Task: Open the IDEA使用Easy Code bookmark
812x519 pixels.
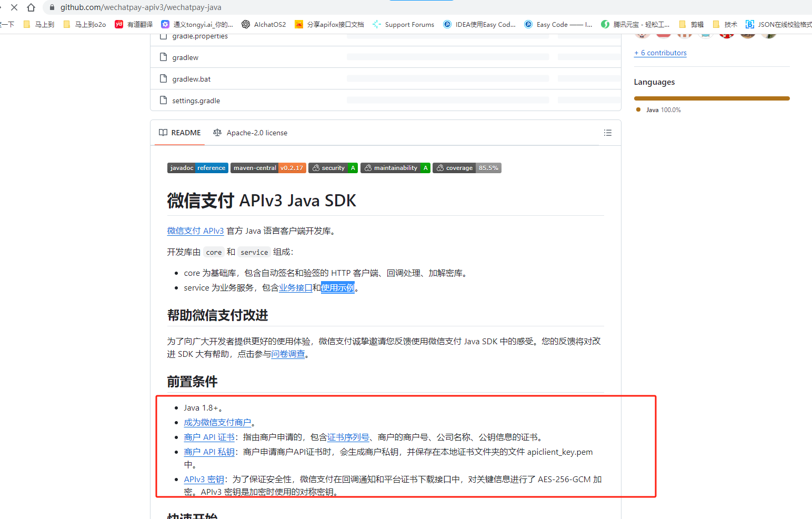Action: point(479,24)
